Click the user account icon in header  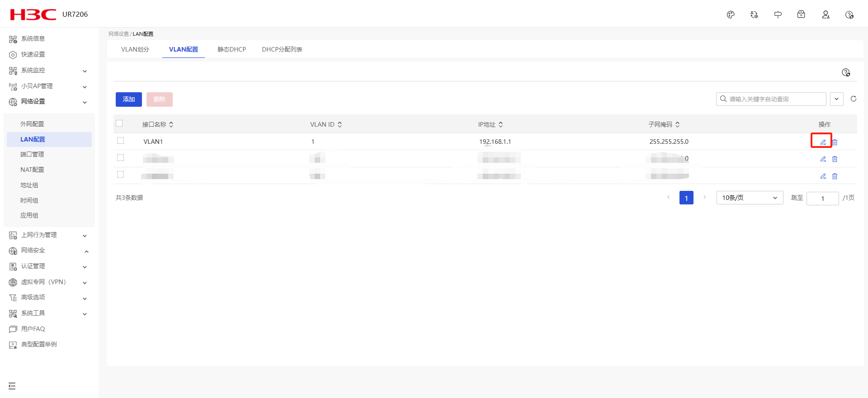(826, 15)
